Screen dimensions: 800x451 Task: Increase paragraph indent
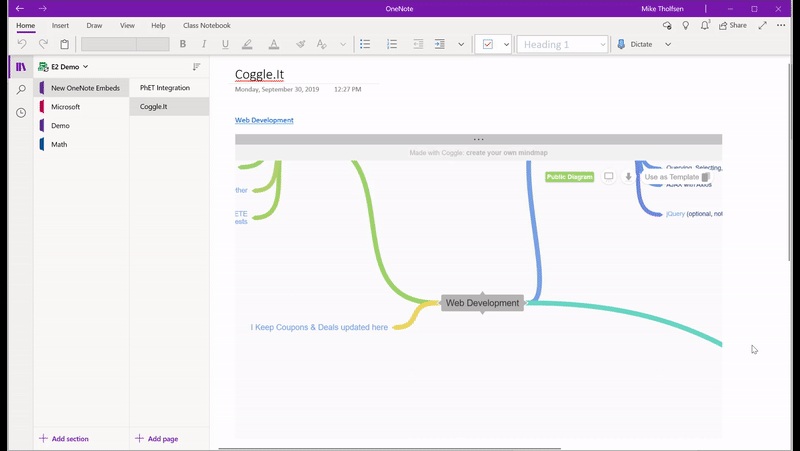(440, 44)
